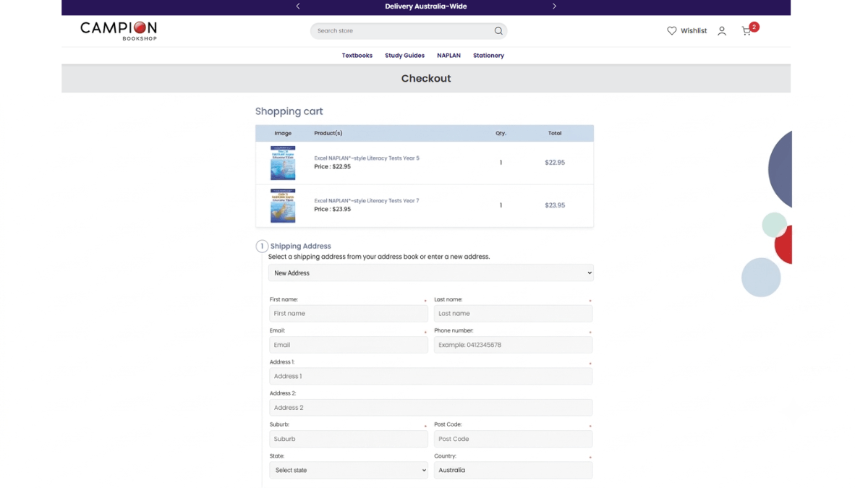Click the $23.95 total cell

click(x=555, y=205)
